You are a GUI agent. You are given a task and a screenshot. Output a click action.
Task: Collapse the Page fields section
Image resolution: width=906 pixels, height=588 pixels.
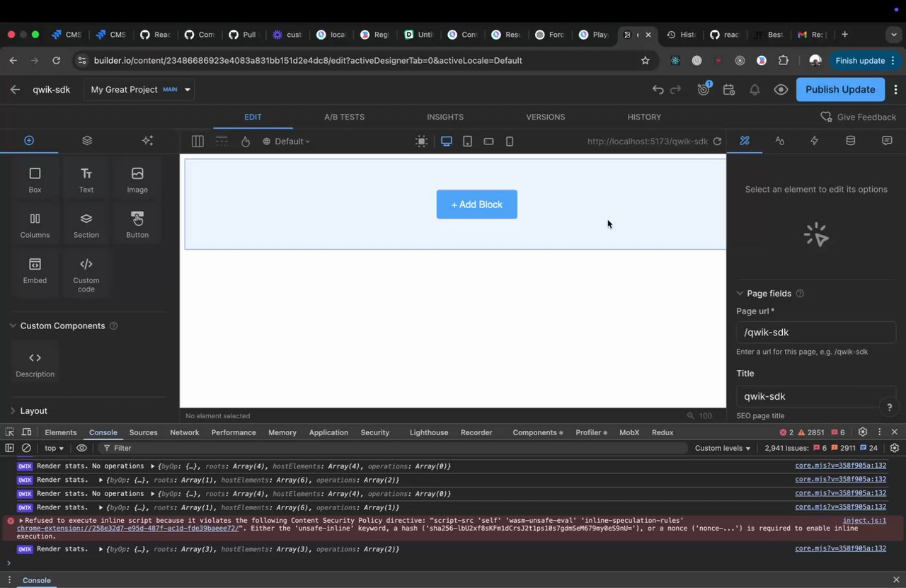pyautogui.click(x=740, y=293)
